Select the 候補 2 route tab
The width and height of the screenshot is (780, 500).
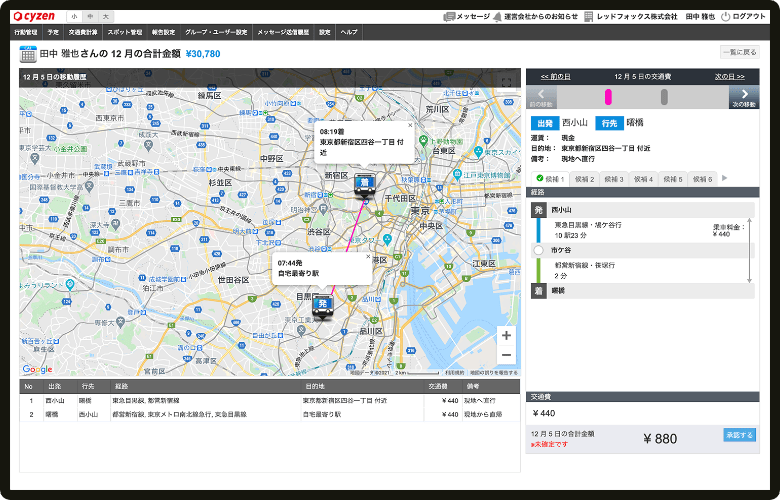point(585,179)
